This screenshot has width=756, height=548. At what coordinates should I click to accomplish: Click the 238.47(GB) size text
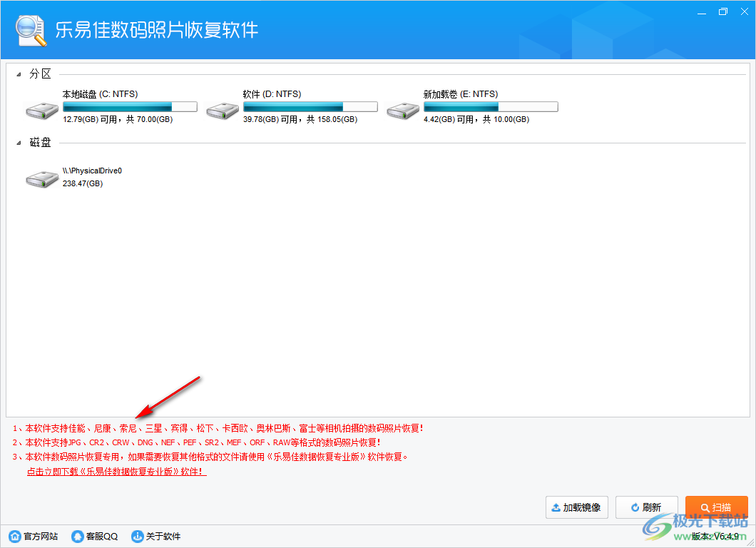(83, 184)
